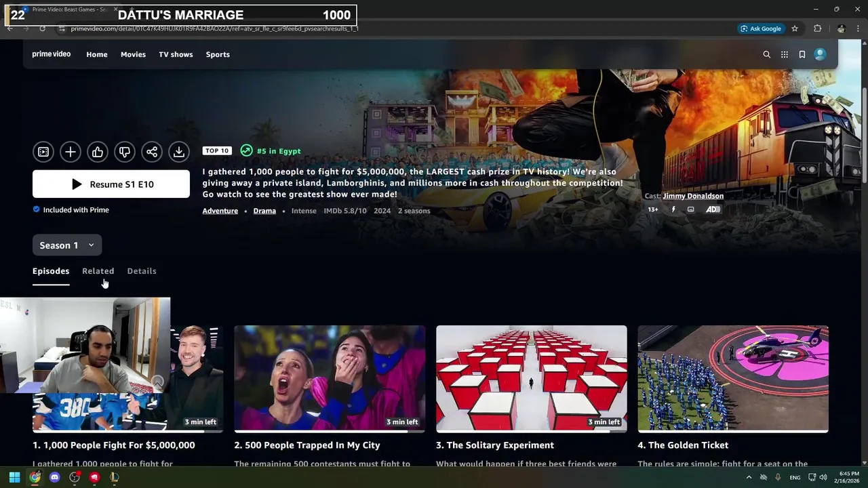Click the Prime Video logo
Viewport: 868px width, 488px height.
(x=52, y=54)
